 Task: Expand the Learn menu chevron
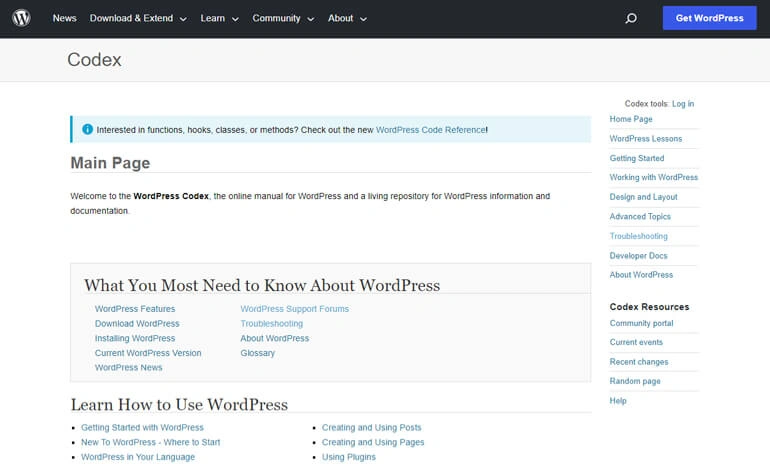pos(235,19)
